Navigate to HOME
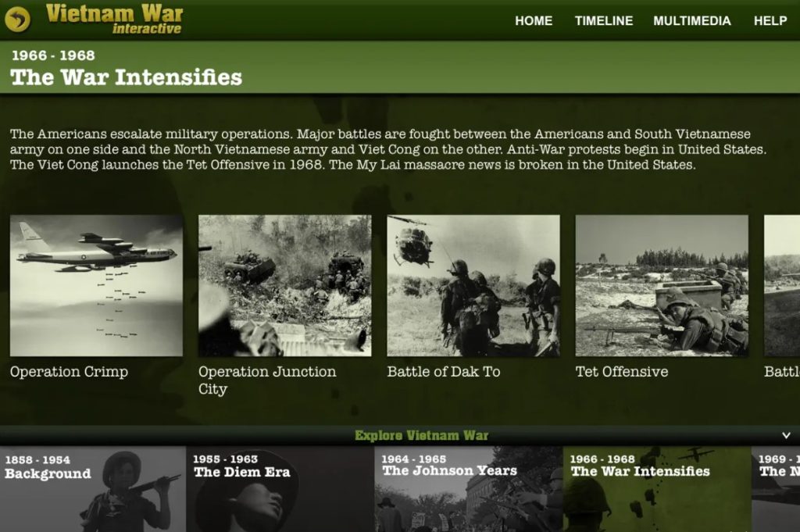800x532 pixels. coord(534,21)
